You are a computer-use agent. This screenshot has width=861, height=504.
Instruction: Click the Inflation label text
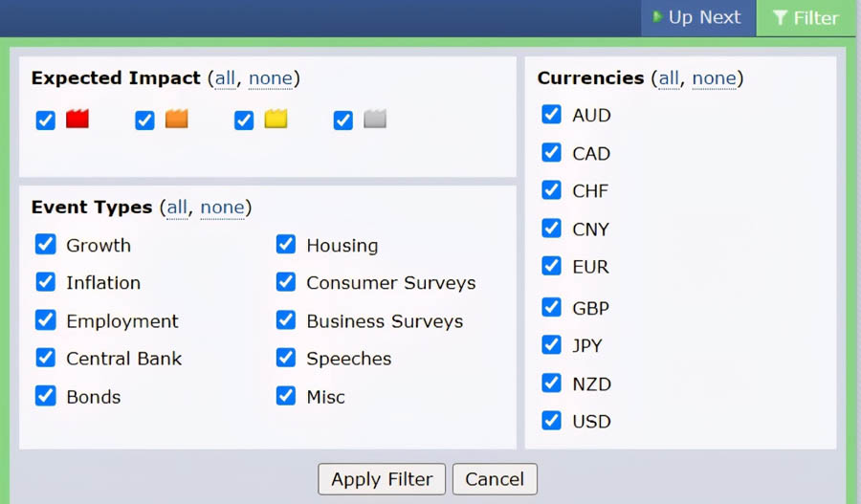[103, 283]
